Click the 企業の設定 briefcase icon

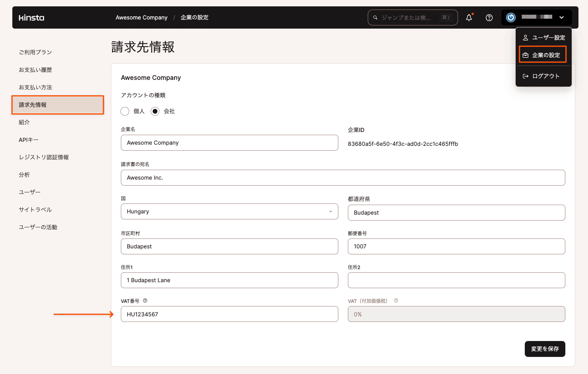pos(526,55)
